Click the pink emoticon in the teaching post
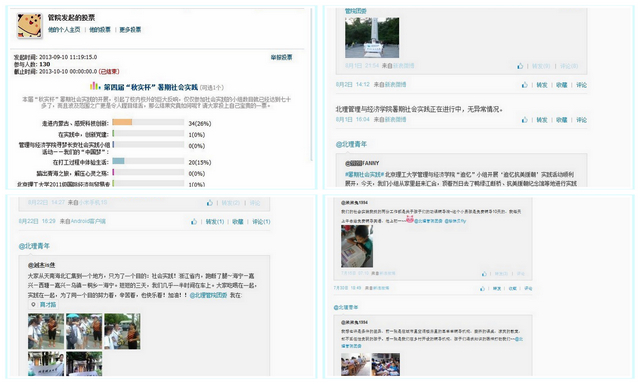Image resolution: width=640 pixels, height=384 pixels. point(409,220)
